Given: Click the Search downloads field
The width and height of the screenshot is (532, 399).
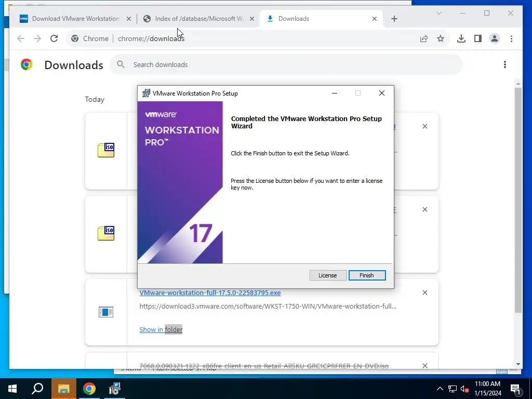Looking at the screenshot, I should (x=286, y=64).
